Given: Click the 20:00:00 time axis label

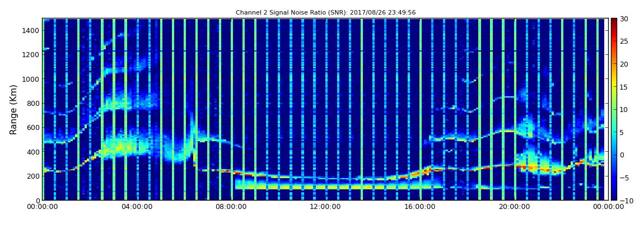Looking at the screenshot, I should pyautogui.click(x=514, y=207).
